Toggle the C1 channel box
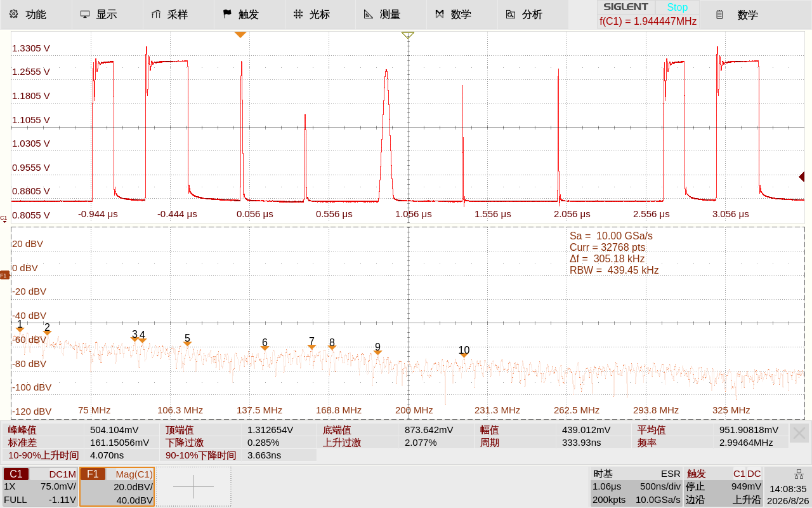812x508 pixels. (x=40, y=487)
